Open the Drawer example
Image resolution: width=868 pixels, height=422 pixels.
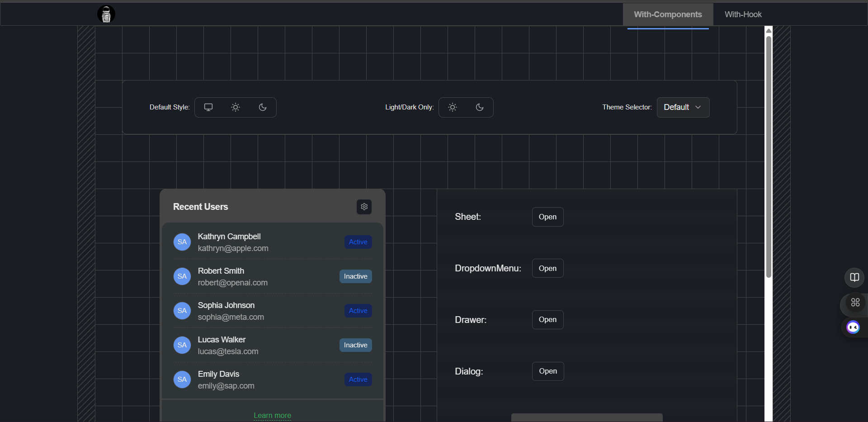pyautogui.click(x=547, y=320)
